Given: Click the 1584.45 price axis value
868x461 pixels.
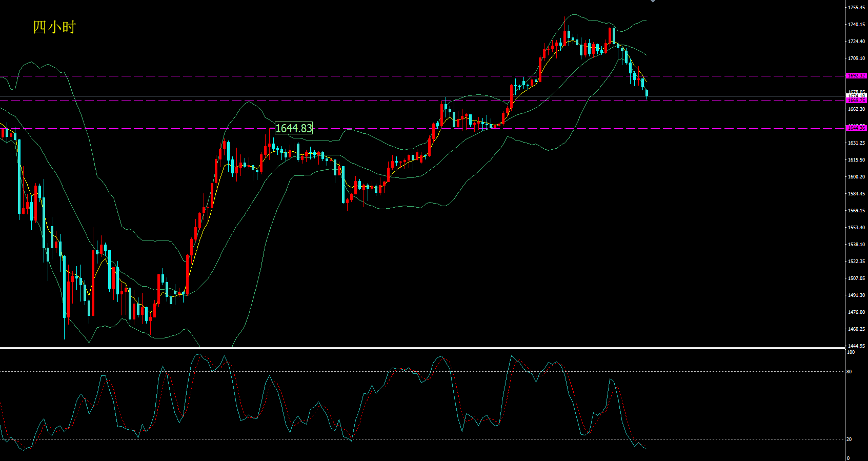Looking at the screenshot, I should pos(856,194).
